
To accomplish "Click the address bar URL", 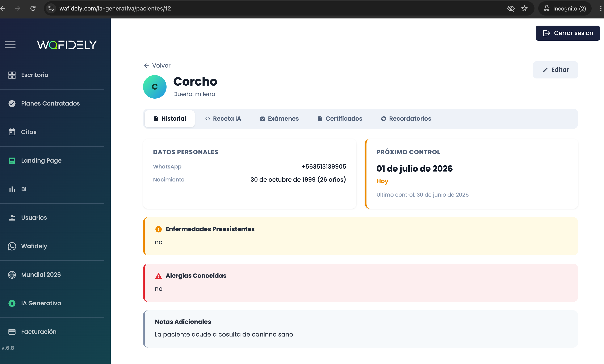I will [115, 8].
